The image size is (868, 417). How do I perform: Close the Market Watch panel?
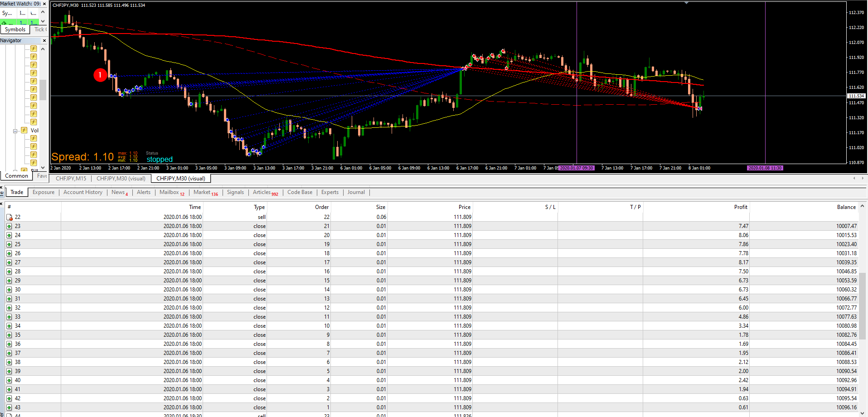click(44, 4)
